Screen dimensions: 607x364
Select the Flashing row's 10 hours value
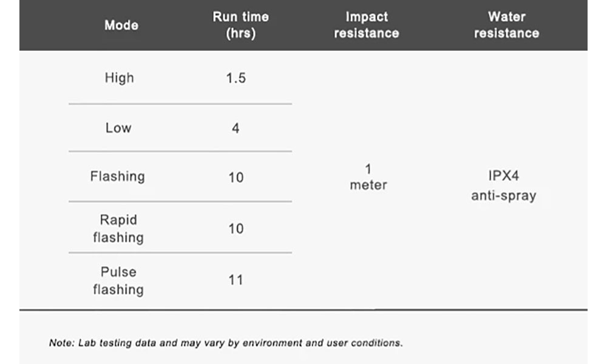click(236, 178)
